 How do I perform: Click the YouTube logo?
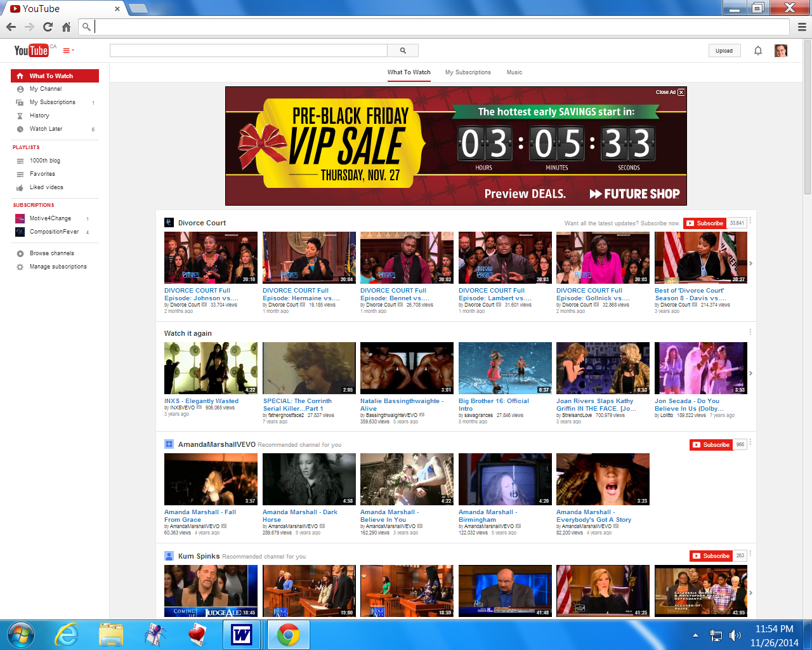[32, 50]
